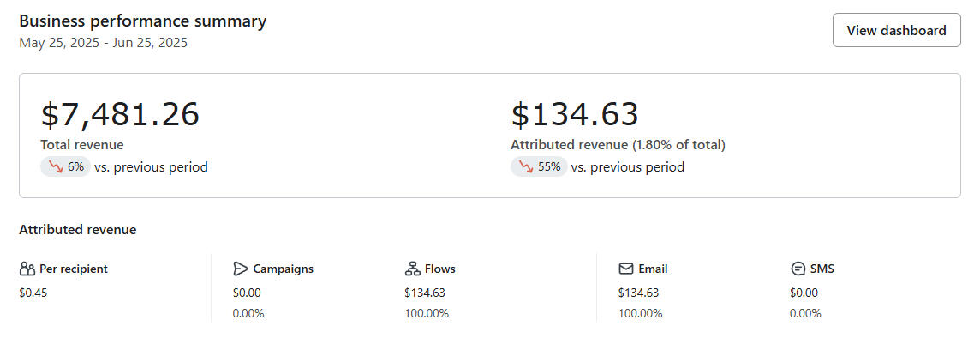Select the Flows label

click(440, 269)
